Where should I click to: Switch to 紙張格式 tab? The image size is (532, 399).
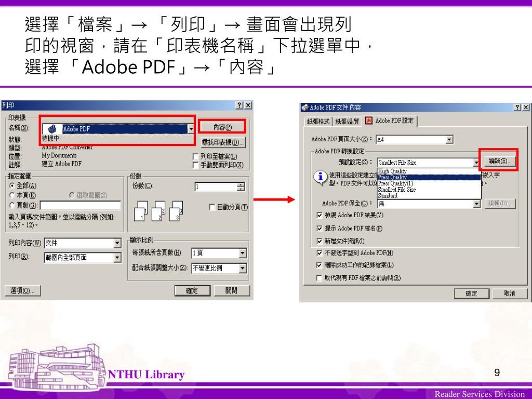click(x=318, y=122)
